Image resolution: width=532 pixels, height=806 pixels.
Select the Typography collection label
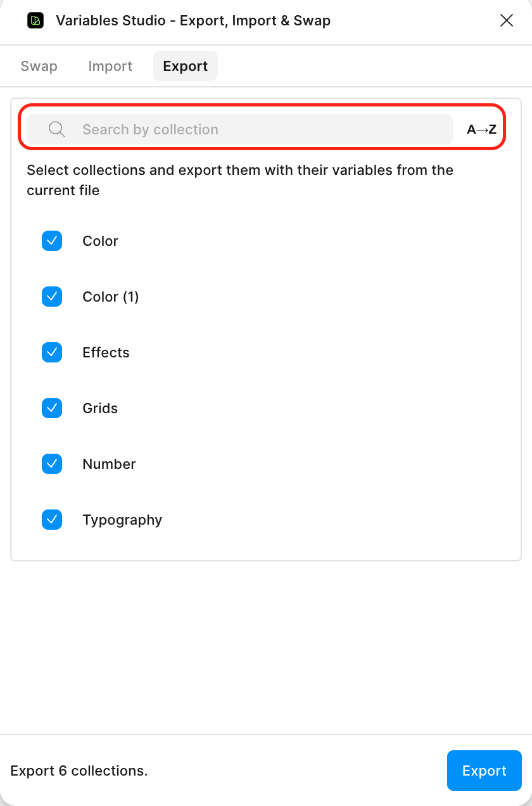[122, 520]
